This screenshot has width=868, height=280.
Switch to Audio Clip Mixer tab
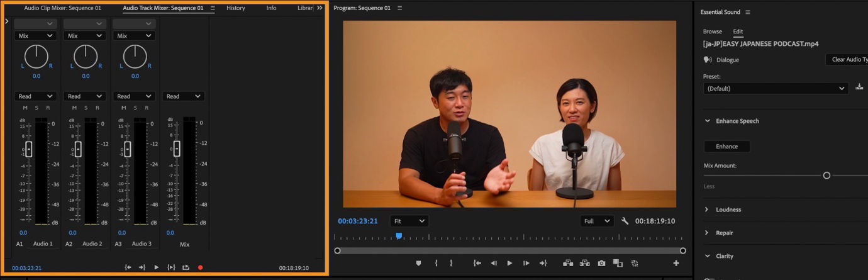[62, 8]
